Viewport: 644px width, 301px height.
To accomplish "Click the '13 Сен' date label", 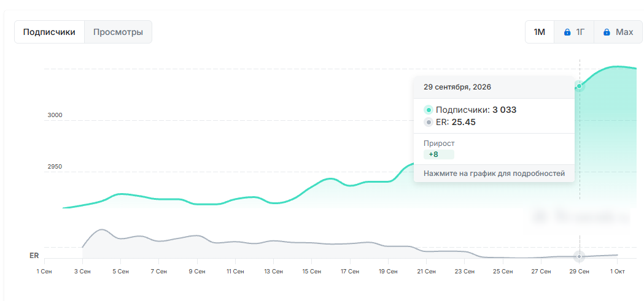I will pyautogui.click(x=273, y=272).
